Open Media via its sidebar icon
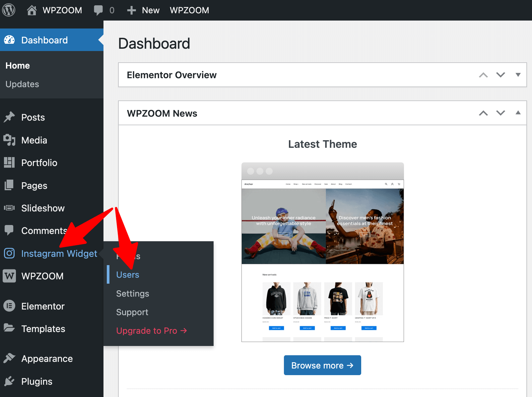 pos(9,140)
